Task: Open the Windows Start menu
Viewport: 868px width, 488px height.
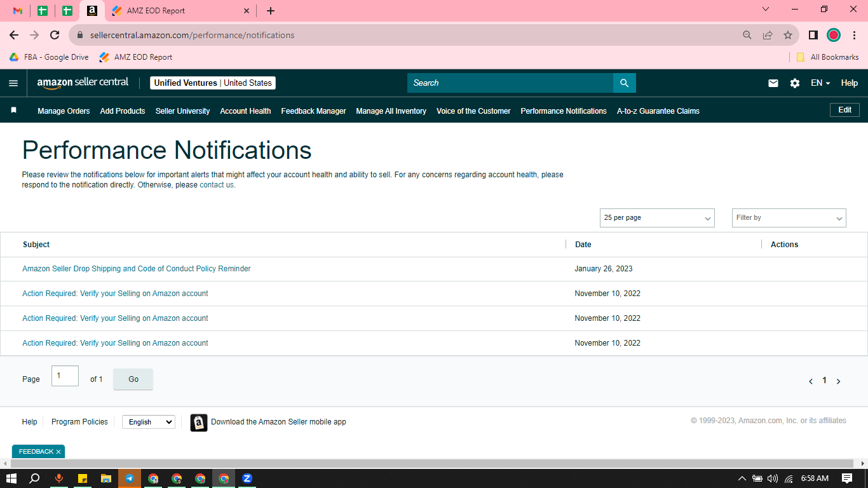Action: [11, 478]
